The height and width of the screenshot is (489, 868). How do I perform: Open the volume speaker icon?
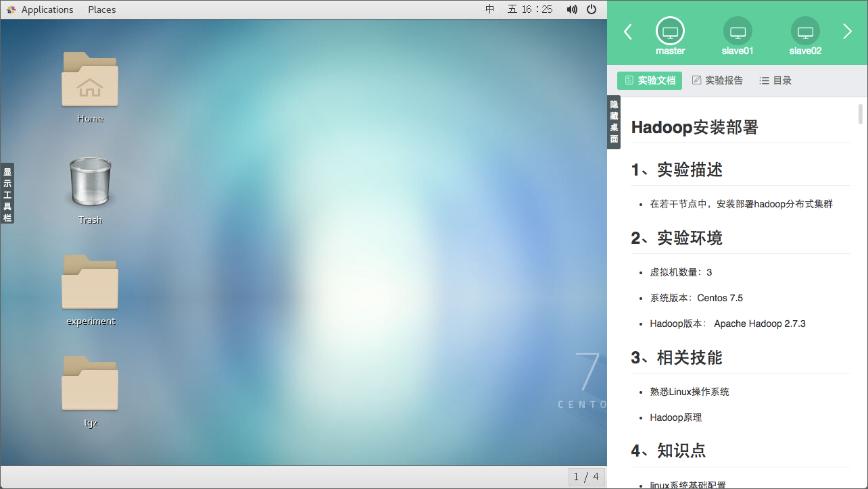[572, 9]
